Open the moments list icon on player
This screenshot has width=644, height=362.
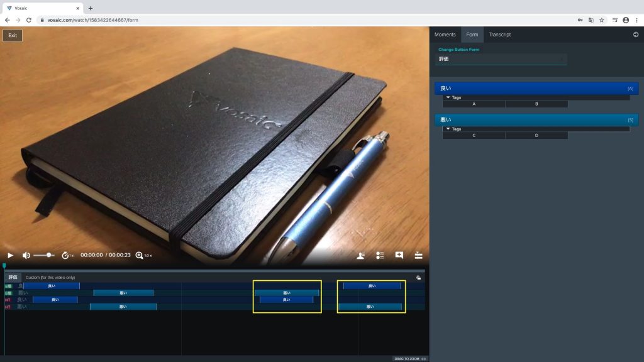pos(380,255)
